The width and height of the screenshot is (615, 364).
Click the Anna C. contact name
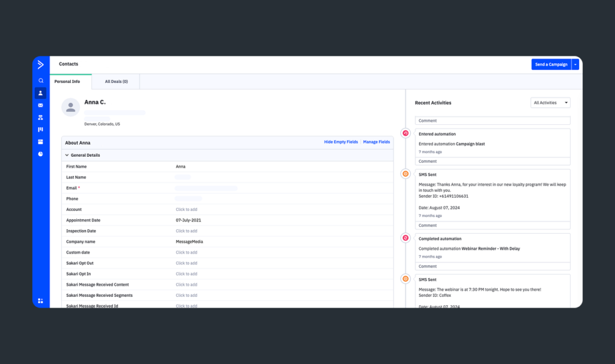(95, 102)
